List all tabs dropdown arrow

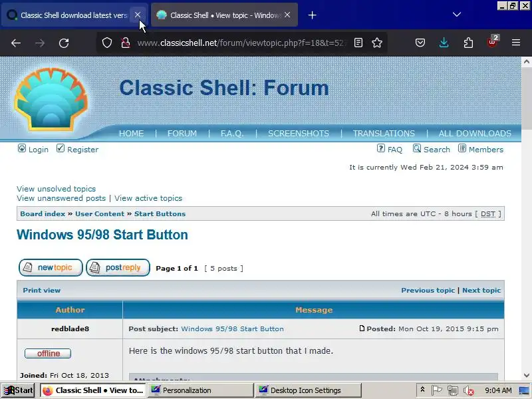pyautogui.click(x=457, y=15)
